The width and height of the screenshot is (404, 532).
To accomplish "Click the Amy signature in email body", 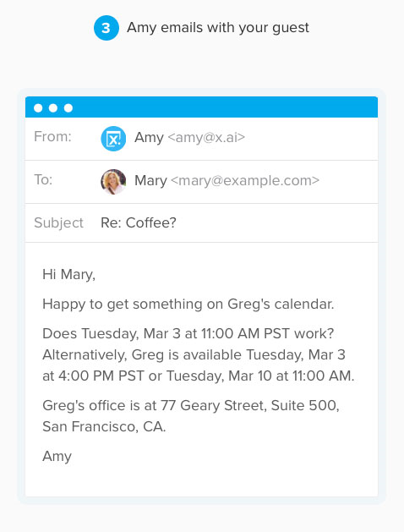I will click(57, 457).
